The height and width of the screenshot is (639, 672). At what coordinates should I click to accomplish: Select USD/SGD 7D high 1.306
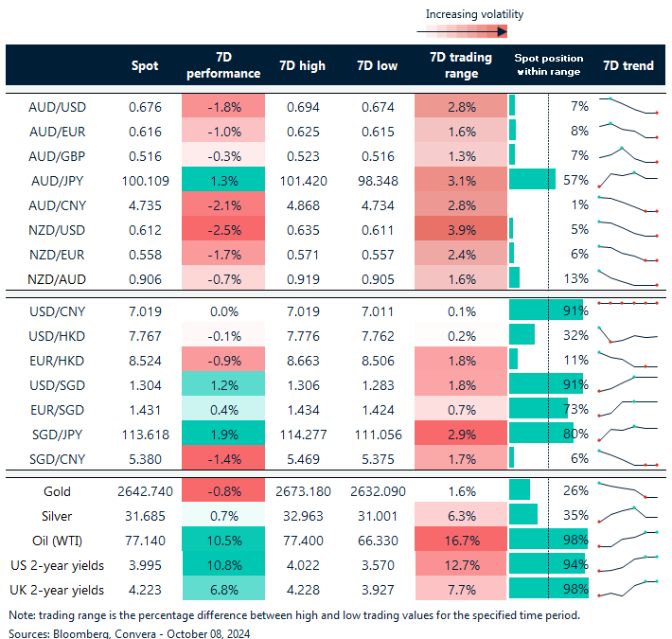304,385
